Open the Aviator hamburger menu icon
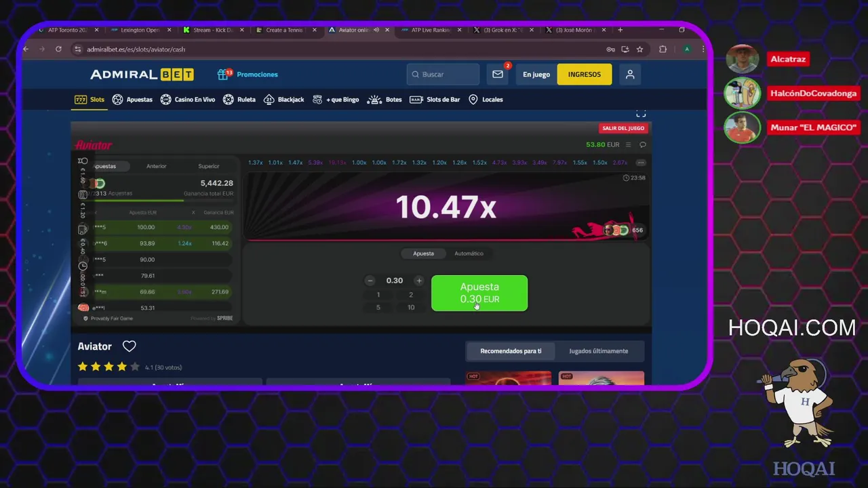This screenshot has height=488, width=868. [628, 144]
